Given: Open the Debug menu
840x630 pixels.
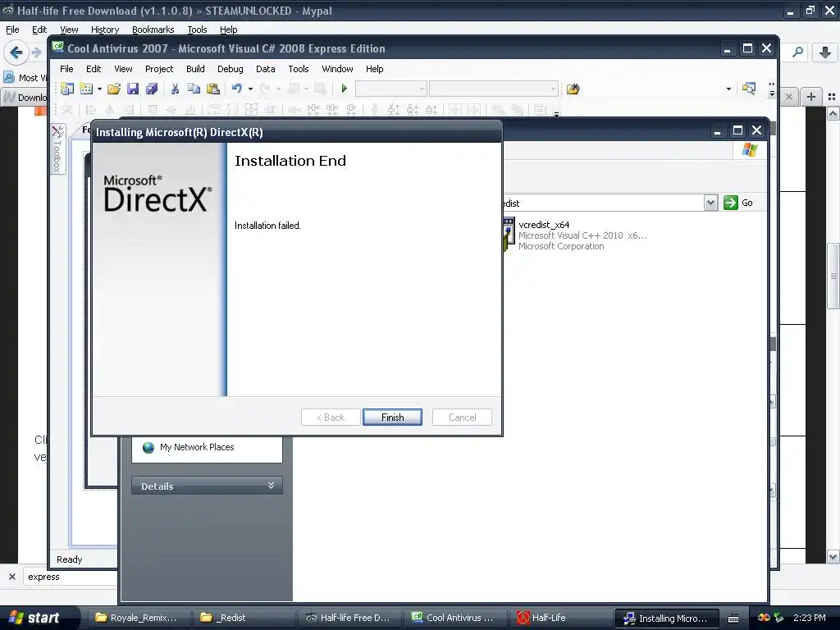Looking at the screenshot, I should (x=231, y=69).
